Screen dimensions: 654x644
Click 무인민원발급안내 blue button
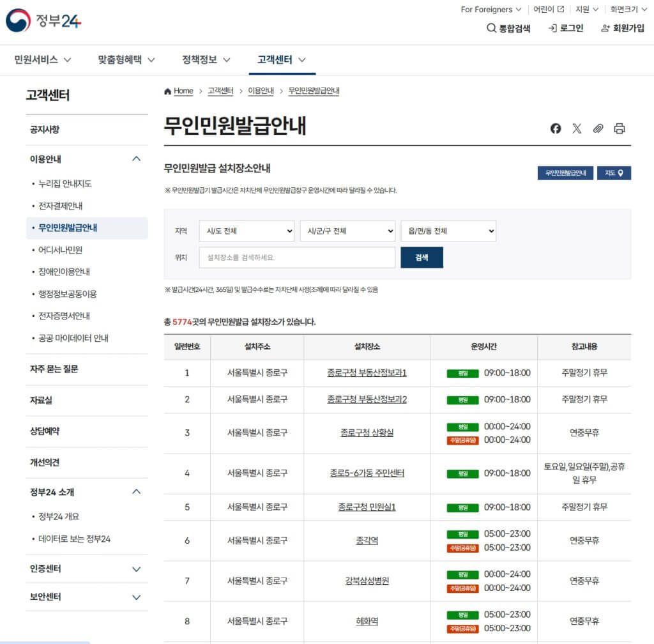565,172
